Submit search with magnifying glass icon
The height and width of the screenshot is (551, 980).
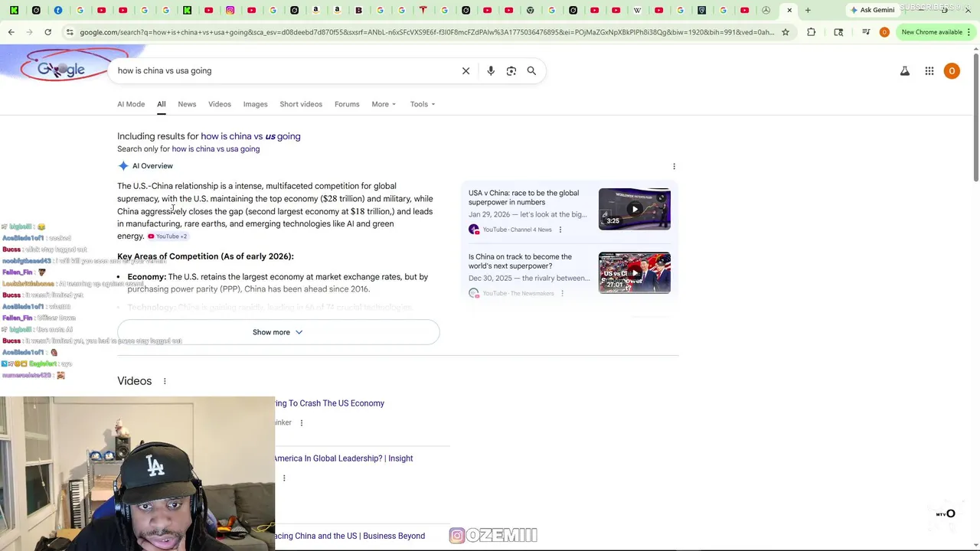[x=531, y=70]
